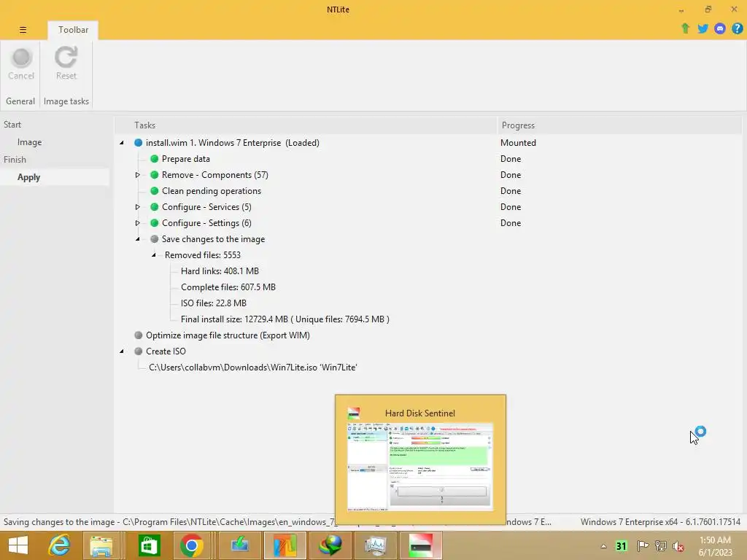Image resolution: width=747 pixels, height=560 pixels.
Task: Click green dot beside Remove - Components
Action: click(x=155, y=175)
